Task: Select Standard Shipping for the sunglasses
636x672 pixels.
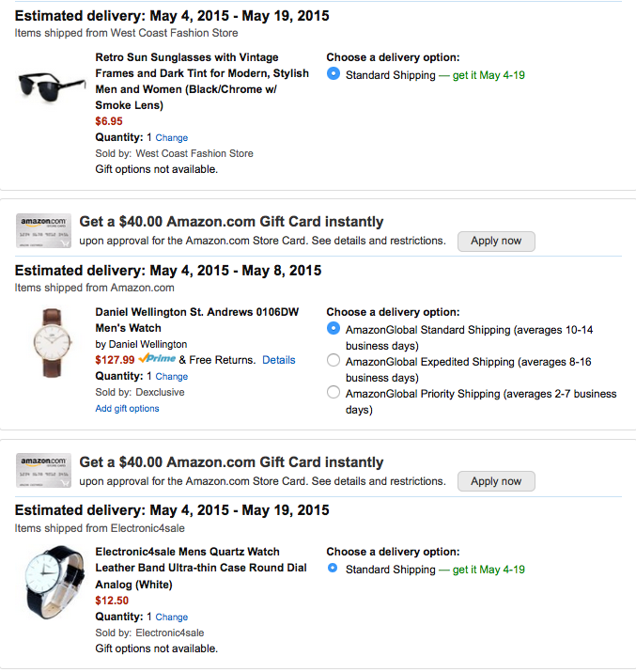Action: 334,74
